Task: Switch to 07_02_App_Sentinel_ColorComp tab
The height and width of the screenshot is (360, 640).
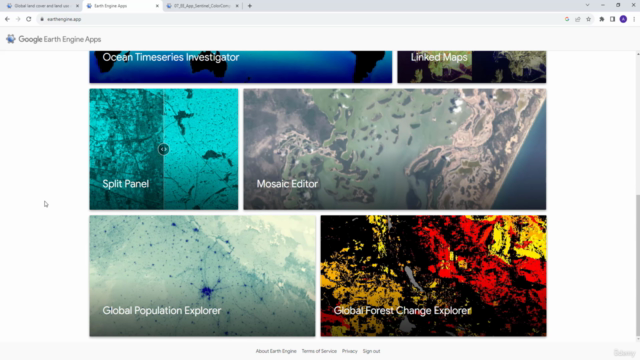Action: pyautogui.click(x=202, y=6)
